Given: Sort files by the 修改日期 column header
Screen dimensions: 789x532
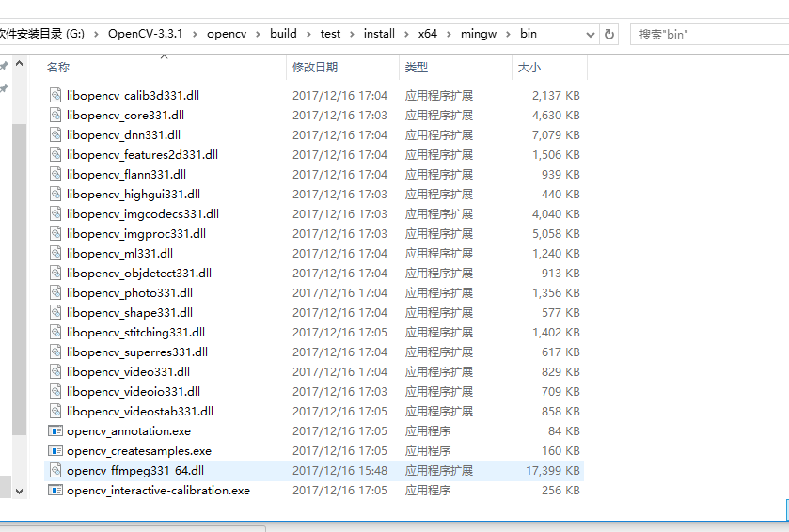Looking at the screenshot, I should point(342,68).
